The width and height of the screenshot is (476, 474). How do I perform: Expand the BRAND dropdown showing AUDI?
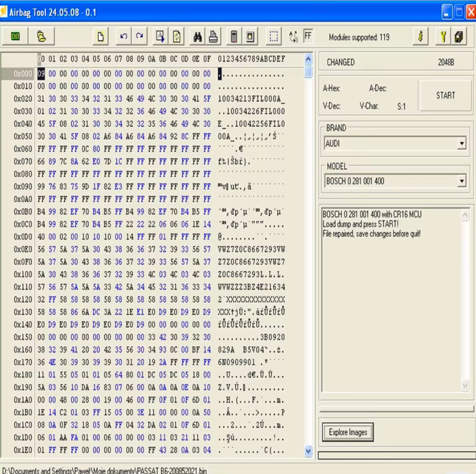coord(461,143)
